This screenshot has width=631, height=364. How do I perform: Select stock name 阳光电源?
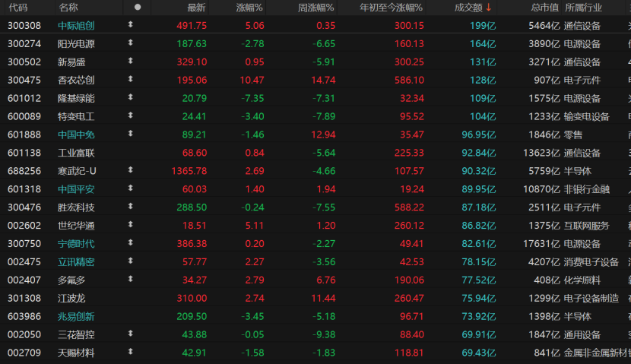[76, 44]
